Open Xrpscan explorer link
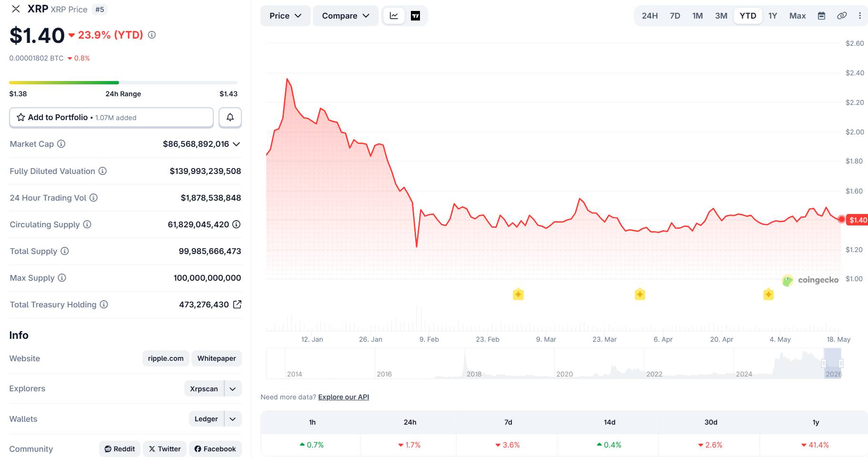The image size is (868, 458). (x=204, y=389)
